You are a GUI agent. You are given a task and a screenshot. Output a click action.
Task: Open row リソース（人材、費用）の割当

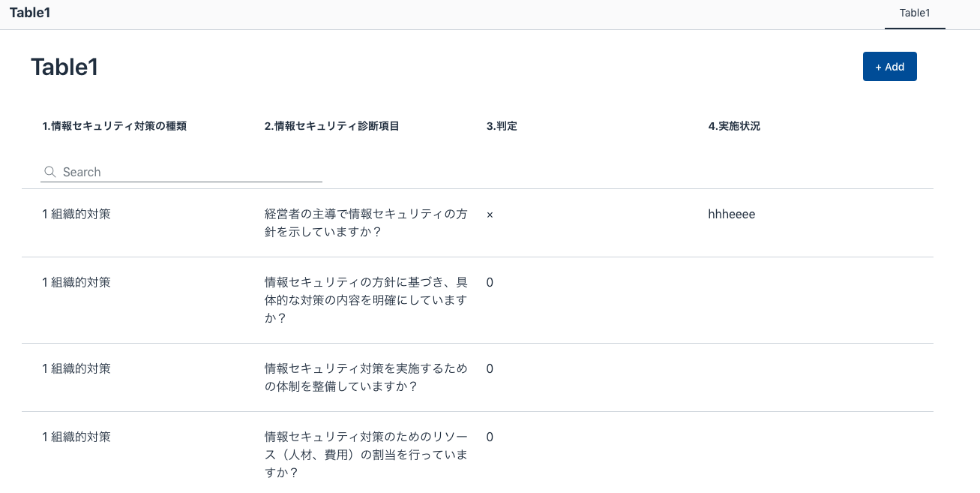(x=366, y=455)
